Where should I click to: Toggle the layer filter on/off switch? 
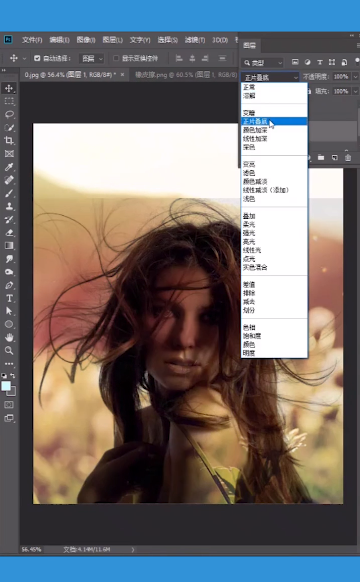pos(357,61)
